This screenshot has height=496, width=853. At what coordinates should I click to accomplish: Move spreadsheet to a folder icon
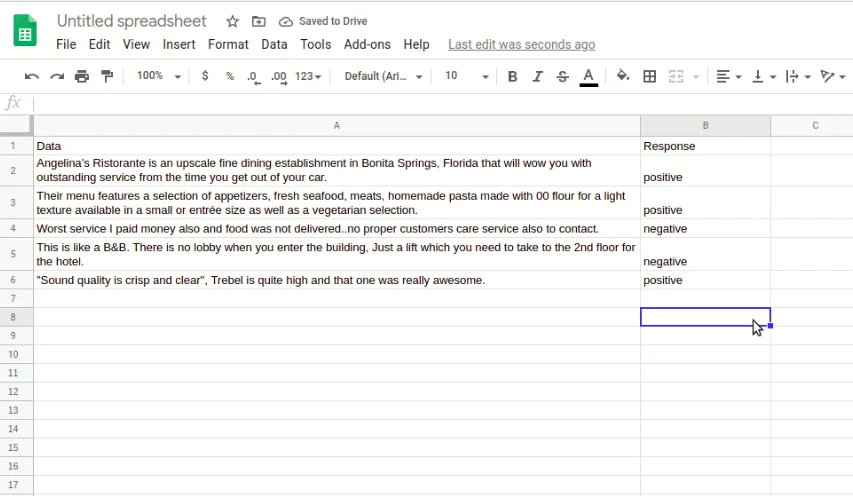tap(258, 21)
